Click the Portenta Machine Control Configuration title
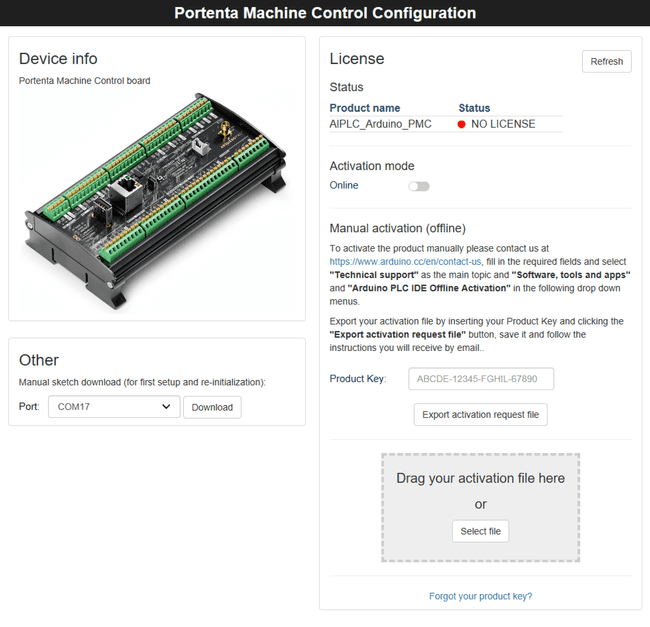This screenshot has width=650, height=627. [325, 13]
